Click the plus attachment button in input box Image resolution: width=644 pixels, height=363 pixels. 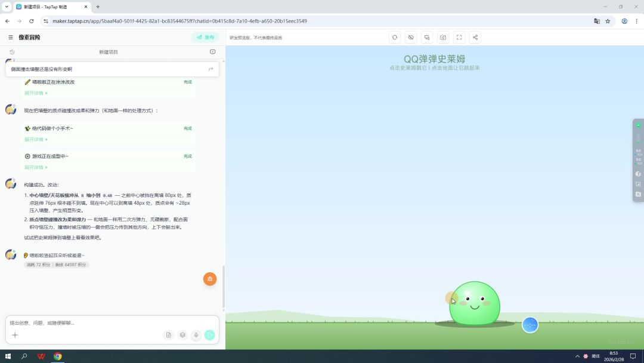pyautogui.click(x=15, y=335)
